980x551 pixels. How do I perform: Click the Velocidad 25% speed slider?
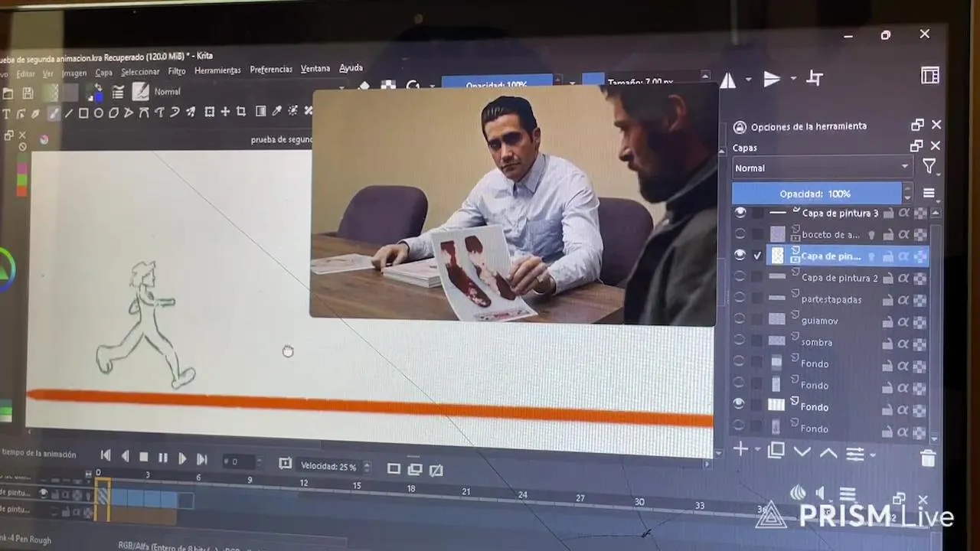[328, 466]
